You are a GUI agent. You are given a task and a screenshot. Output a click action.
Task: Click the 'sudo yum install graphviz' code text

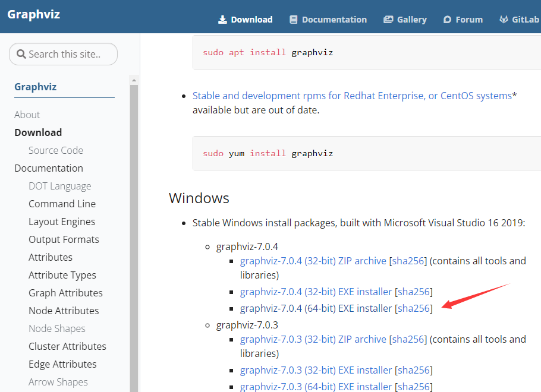[268, 153]
